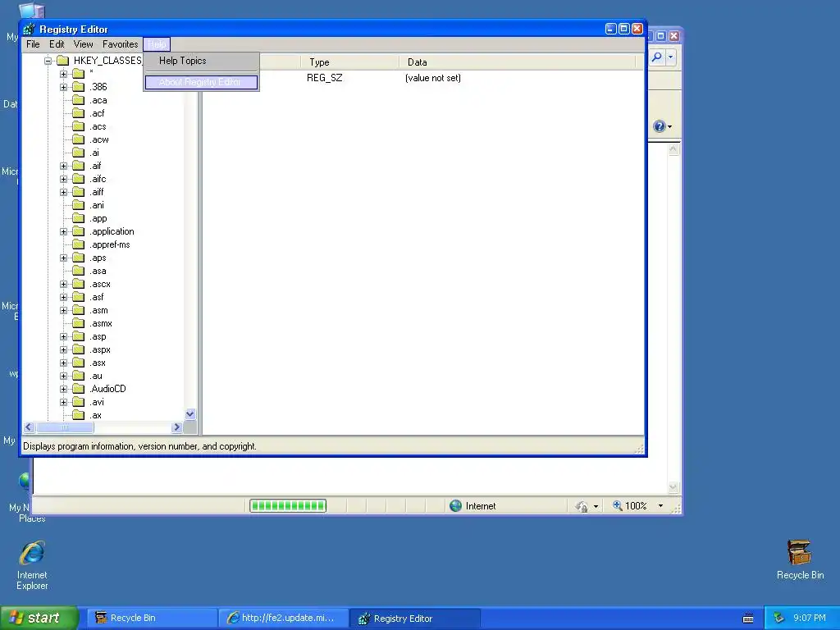Click the Registry Editor title bar icon
840x630 pixels.
click(x=29, y=29)
